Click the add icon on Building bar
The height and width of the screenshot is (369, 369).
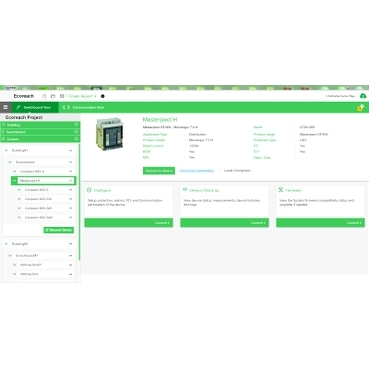tap(76, 125)
